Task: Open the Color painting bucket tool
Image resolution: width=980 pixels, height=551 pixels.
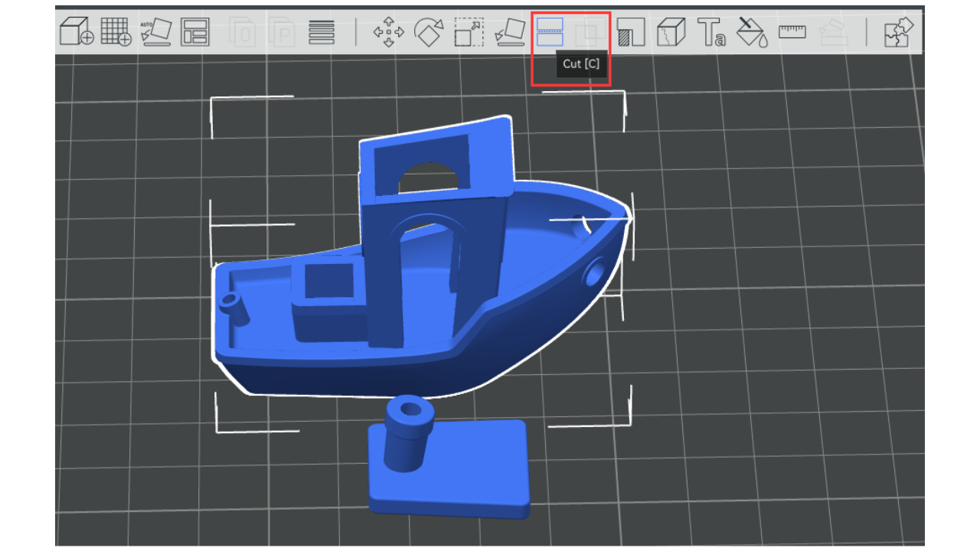Action: (x=752, y=32)
